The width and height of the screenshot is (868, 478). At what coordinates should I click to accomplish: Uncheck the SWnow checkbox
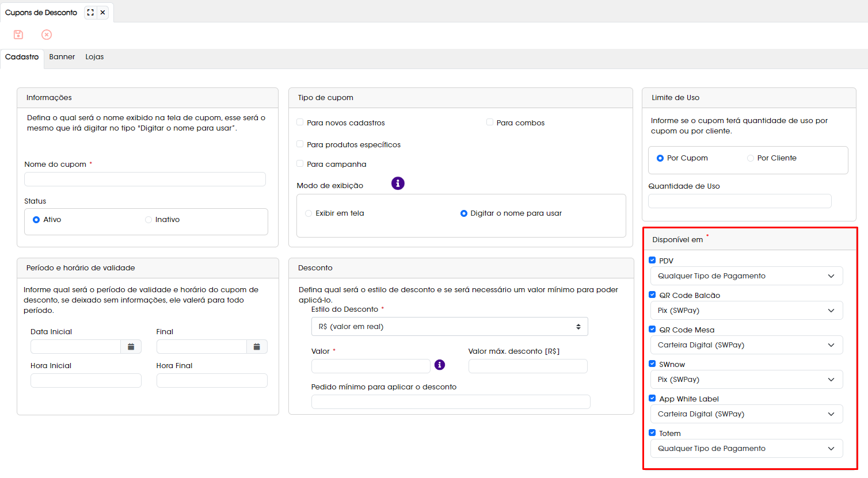(652, 364)
